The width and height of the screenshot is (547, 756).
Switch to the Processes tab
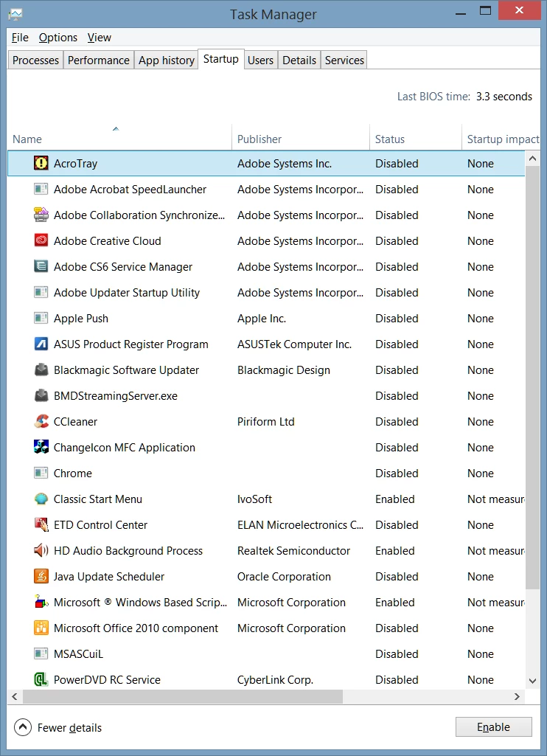click(35, 60)
